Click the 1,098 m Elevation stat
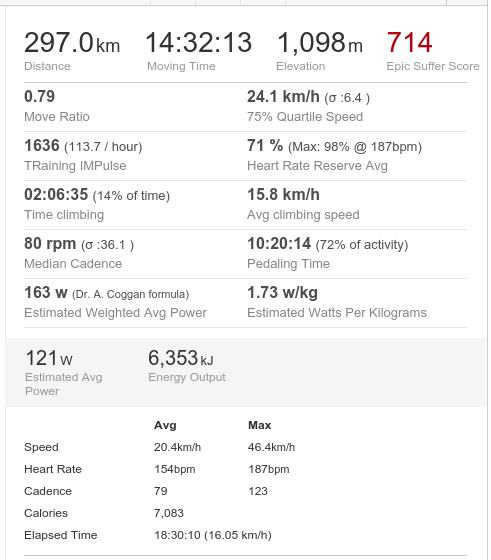This screenshot has height=560, width=491. [x=320, y=51]
